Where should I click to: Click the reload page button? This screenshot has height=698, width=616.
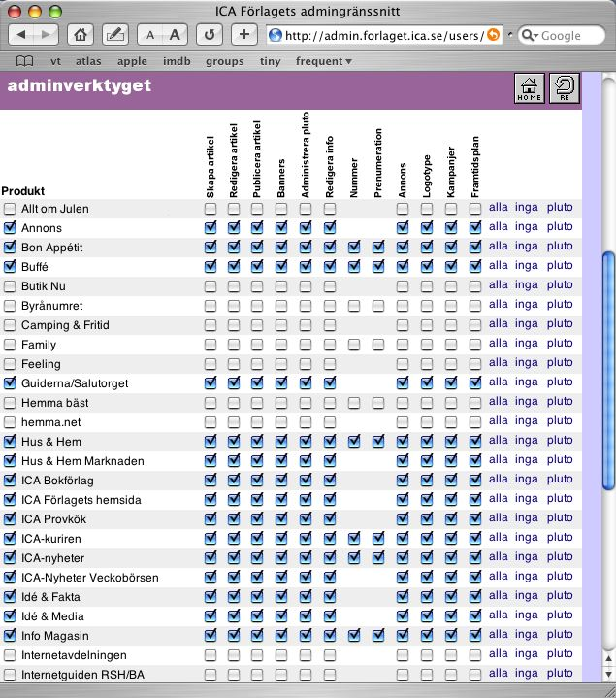(210, 35)
